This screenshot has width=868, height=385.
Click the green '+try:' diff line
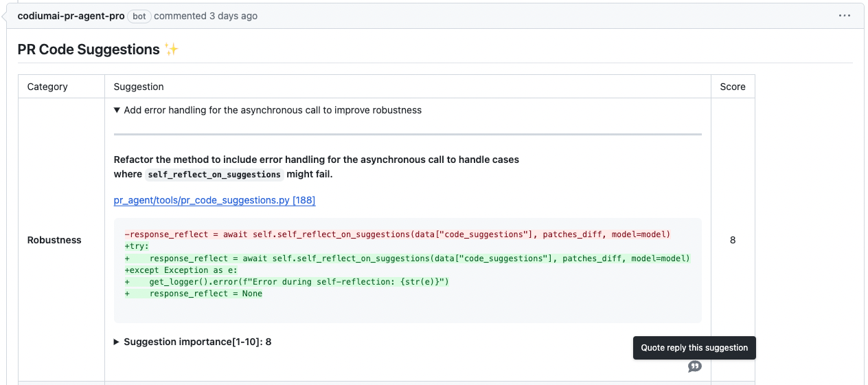(137, 246)
